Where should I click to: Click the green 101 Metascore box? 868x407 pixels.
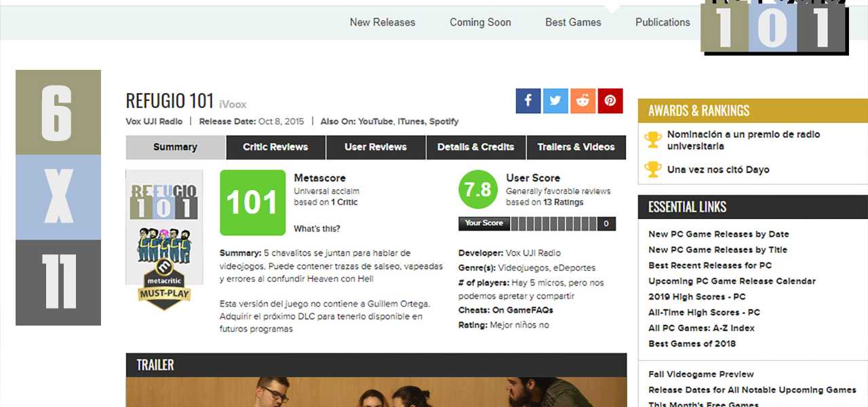252,202
